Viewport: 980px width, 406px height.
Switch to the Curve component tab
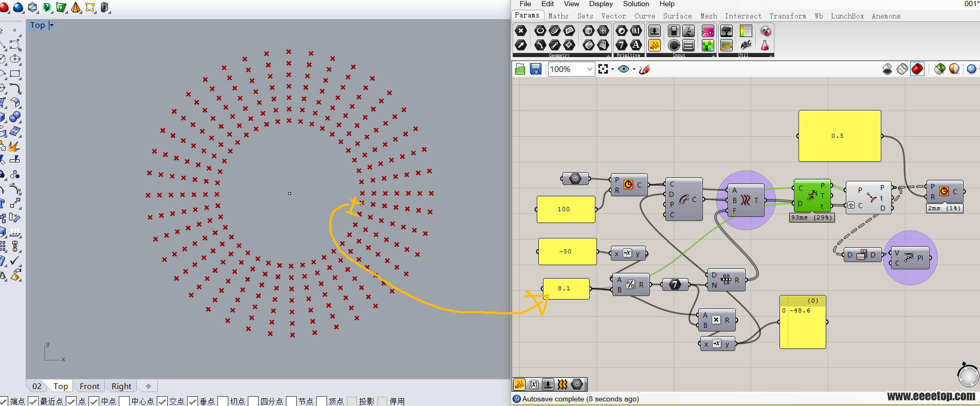(645, 16)
